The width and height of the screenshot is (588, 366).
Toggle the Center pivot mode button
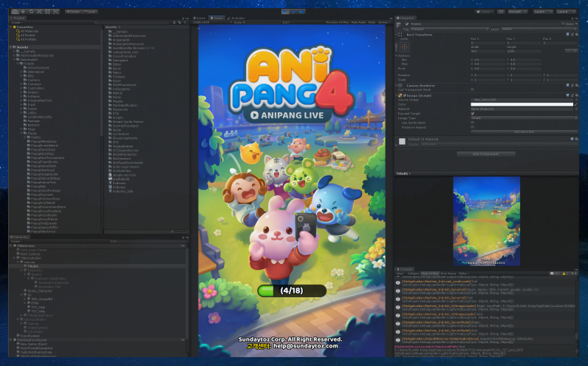tap(73, 12)
